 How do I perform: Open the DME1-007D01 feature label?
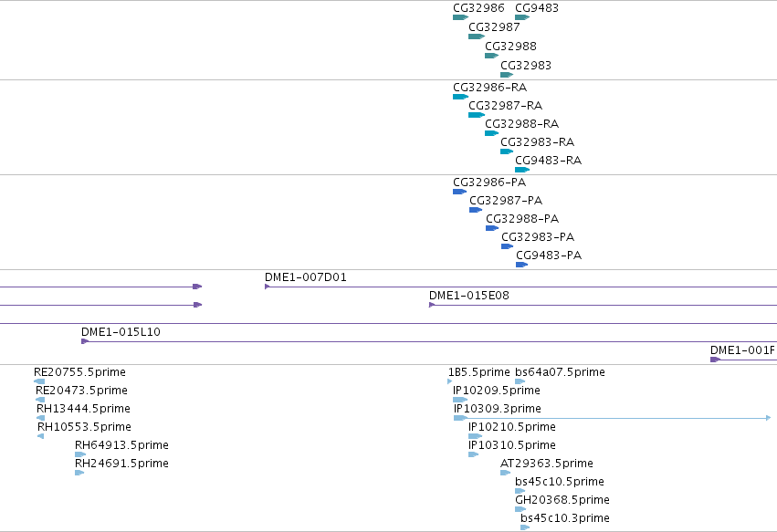[x=306, y=277]
